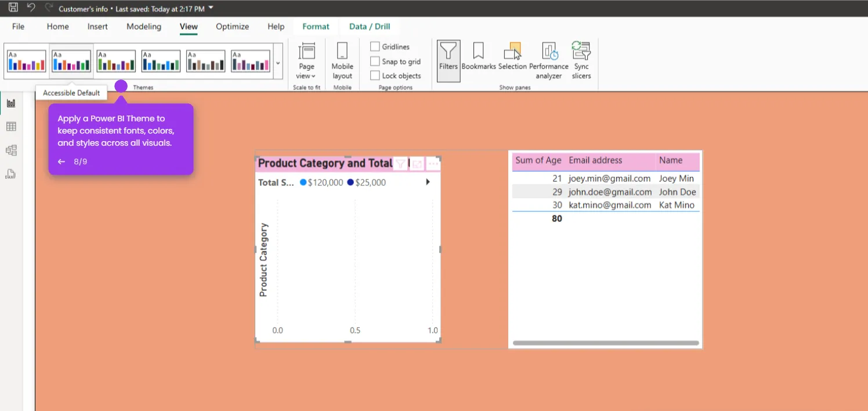
Task: Launch the Performance analyzer pane
Action: (549, 61)
